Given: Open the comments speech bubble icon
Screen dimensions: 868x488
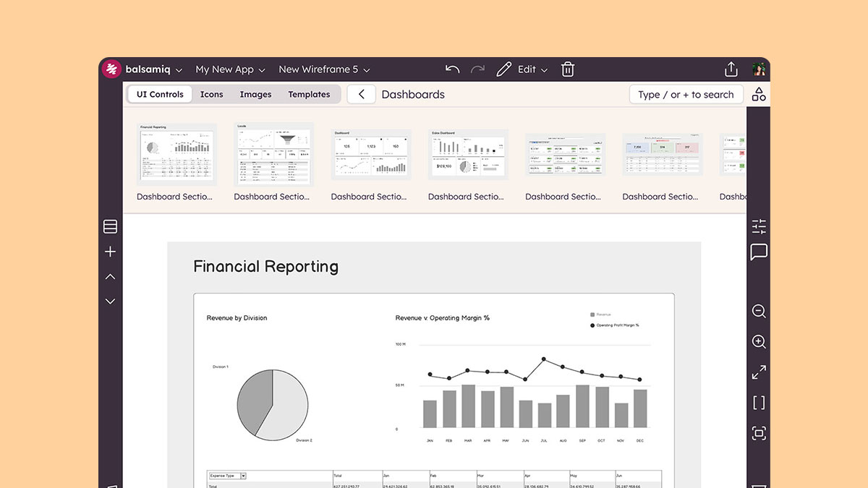Looking at the screenshot, I should tap(759, 252).
